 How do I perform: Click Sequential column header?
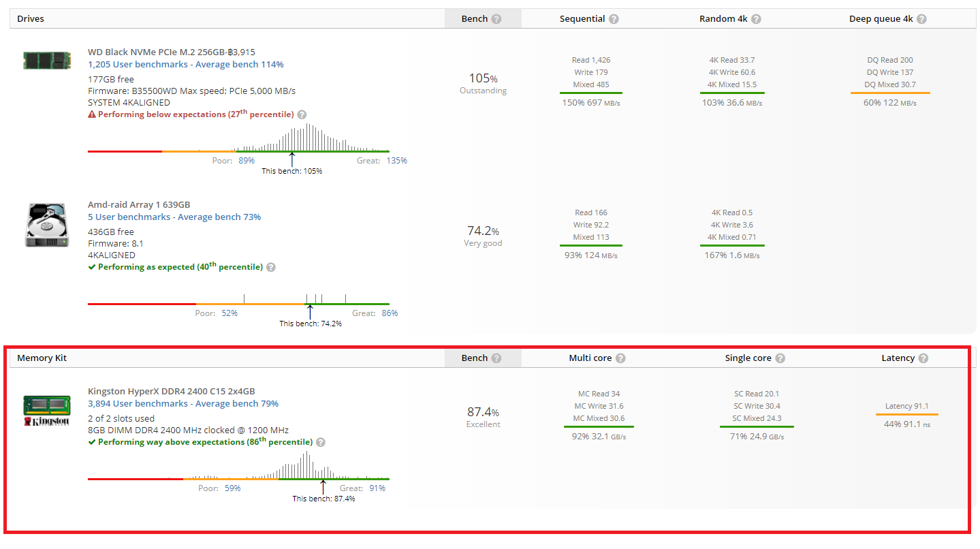(x=582, y=19)
